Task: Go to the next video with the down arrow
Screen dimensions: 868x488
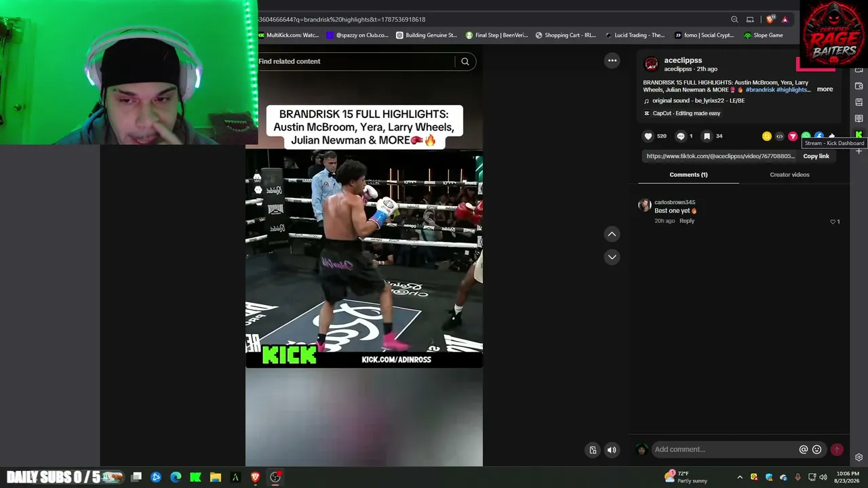Action: [x=612, y=257]
